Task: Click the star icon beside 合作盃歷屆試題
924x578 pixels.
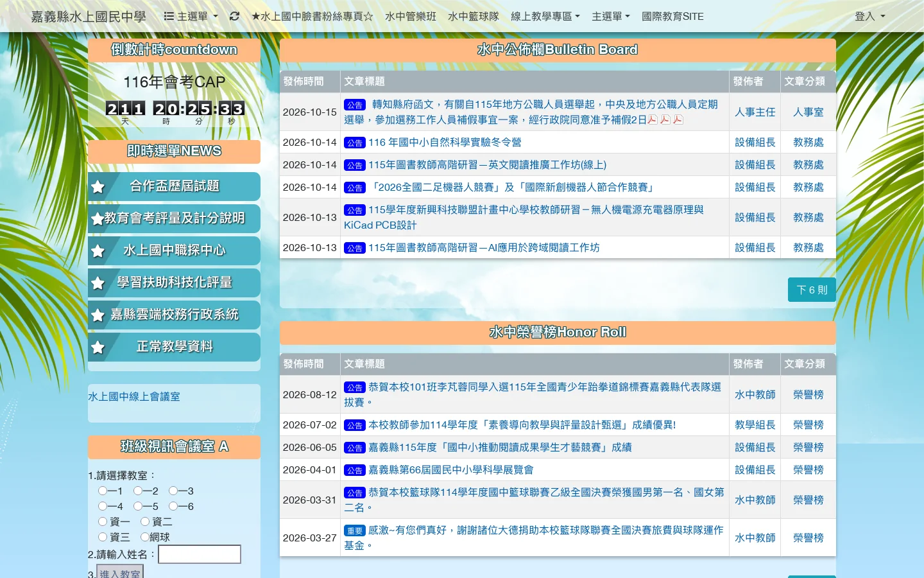Action: pyautogui.click(x=98, y=187)
